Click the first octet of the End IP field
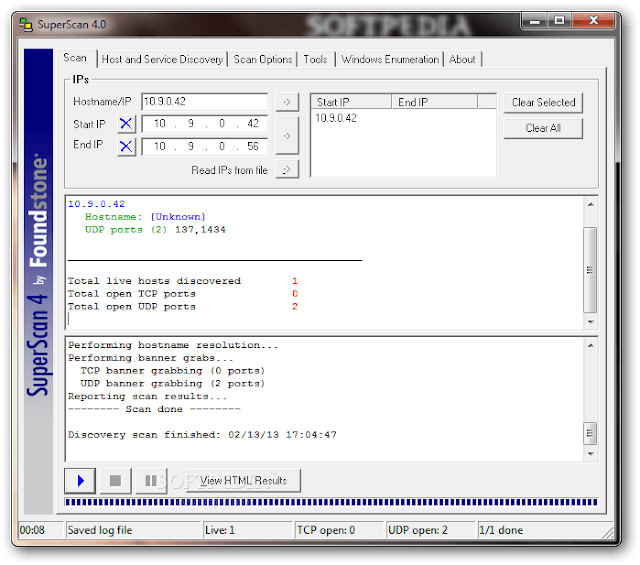 pos(160,146)
